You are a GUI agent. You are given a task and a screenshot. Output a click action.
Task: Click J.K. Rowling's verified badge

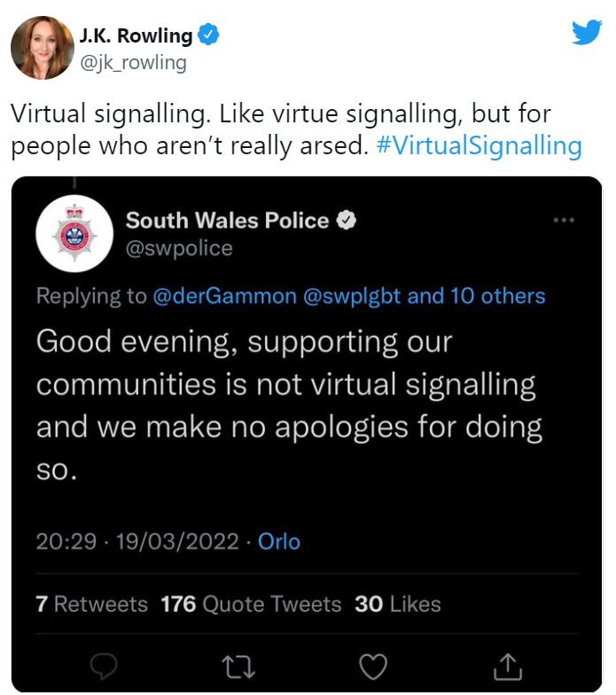(207, 35)
